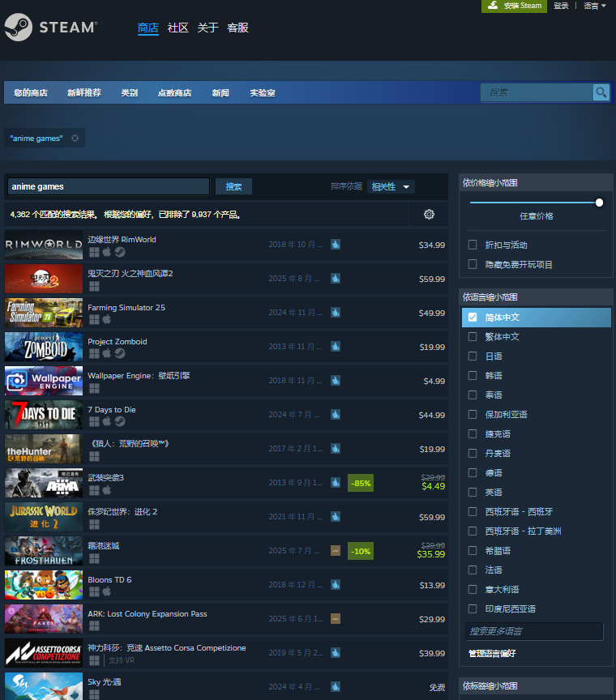Check 日语 language filter
Viewport: 616px width, 700px height.
tap(473, 356)
